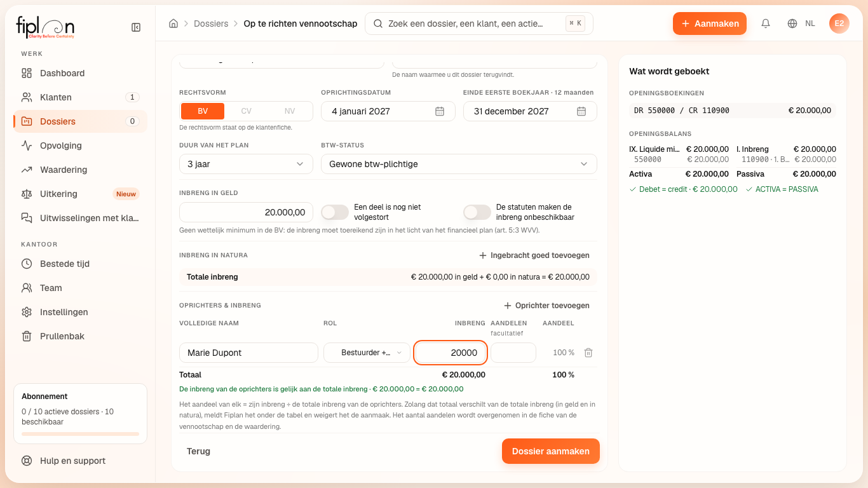
Task: Select BV as rechtsvorm
Action: pyautogui.click(x=203, y=111)
